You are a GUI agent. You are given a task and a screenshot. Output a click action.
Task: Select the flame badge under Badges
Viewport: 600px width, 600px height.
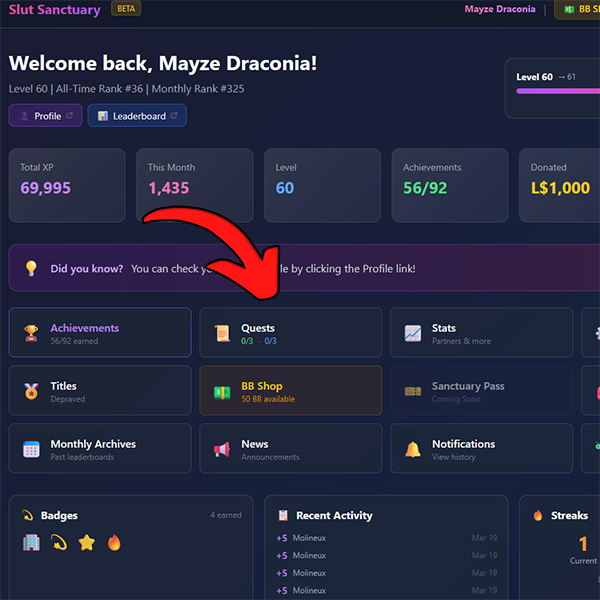point(114,543)
